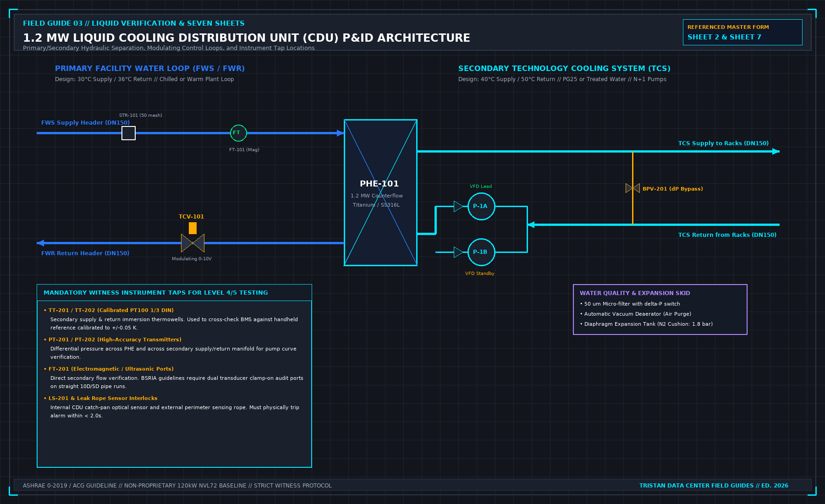Screen dimensions: 825x504
Task: Click the BPV-201 bypass valve symbol
Action: (x=632, y=188)
